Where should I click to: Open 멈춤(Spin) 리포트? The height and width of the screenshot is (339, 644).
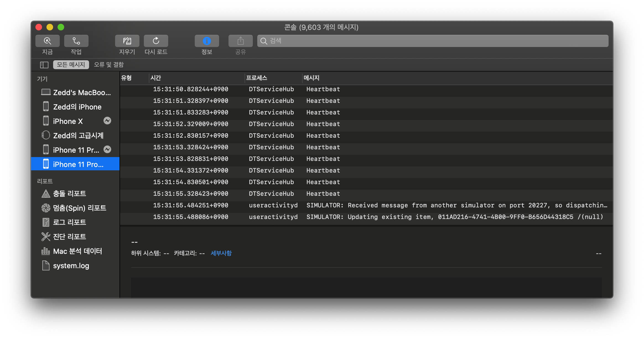(x=75, y=208)
